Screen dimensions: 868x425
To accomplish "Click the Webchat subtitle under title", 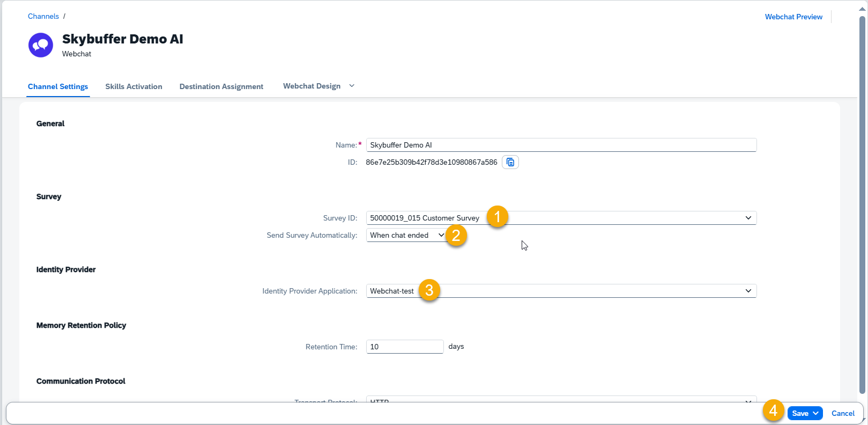I will coord(77,54).
